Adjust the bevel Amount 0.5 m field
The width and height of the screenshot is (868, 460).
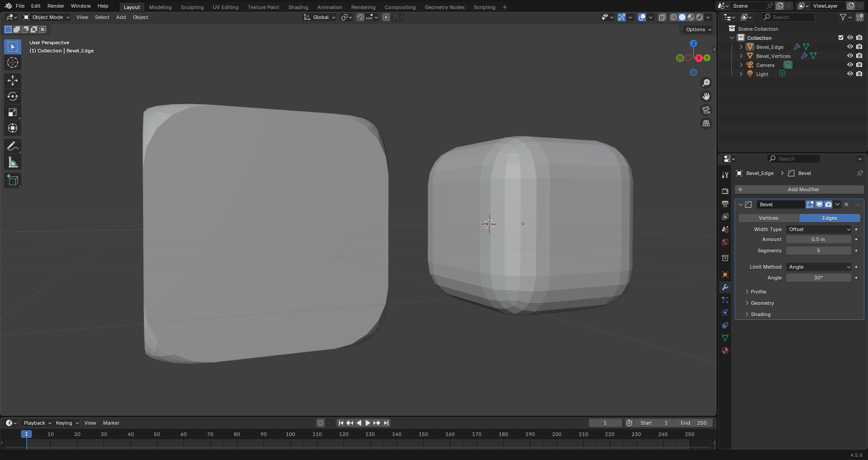[x=819, y=239]
